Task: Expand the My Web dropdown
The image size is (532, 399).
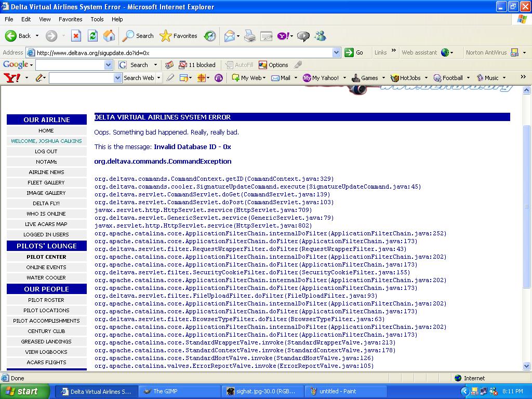Action: pyautogui.click(x=264, y=78)
